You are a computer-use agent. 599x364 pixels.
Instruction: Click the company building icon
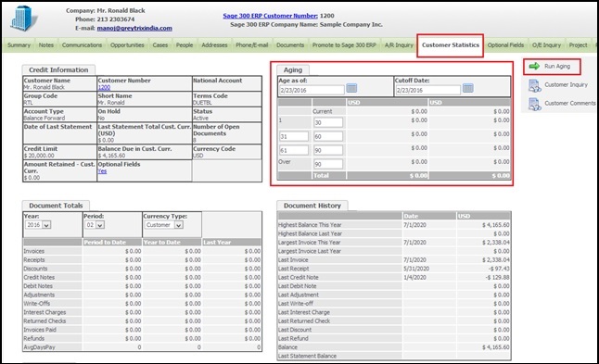click(x=24, y=19)
